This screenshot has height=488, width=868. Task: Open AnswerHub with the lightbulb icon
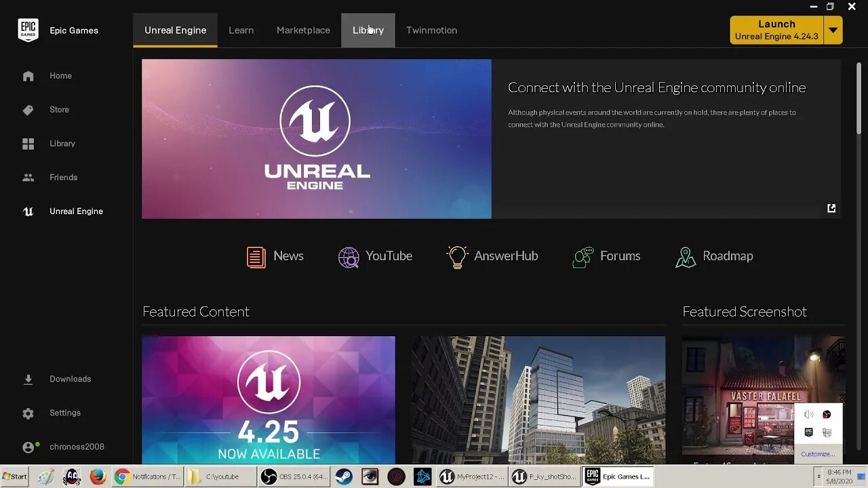(x=492, y=256)
